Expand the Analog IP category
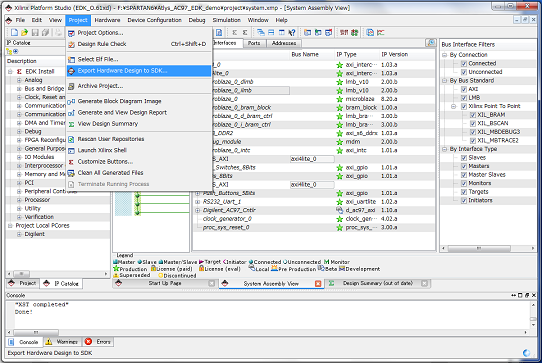The width and height of the screenshot is (542, 363). (19, 80)
